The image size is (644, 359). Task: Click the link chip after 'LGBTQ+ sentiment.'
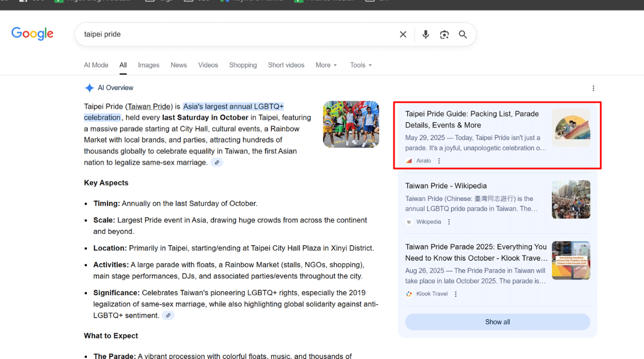point(168,316)
